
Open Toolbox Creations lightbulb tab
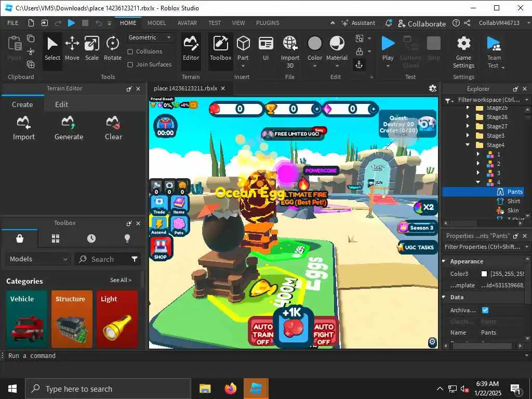click(127, 238)
